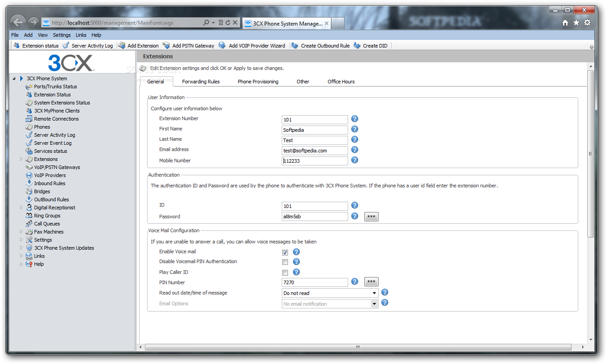Viewport: 607px width, 364px height.
Task: Collapse the 3CX Phone System tree root
Action: [x=14, y=78]
